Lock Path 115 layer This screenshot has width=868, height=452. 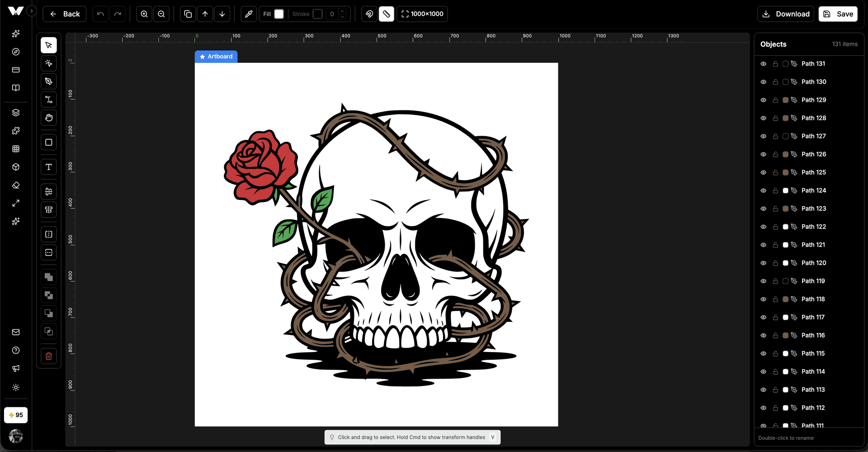tap(775, 353)
